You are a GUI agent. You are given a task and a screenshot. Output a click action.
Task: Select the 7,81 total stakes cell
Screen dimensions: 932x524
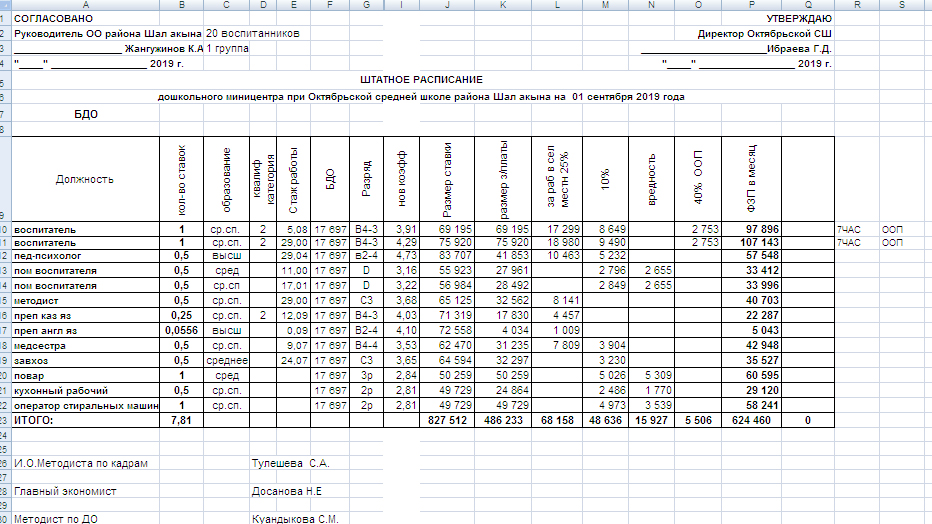tap(181, 421)
